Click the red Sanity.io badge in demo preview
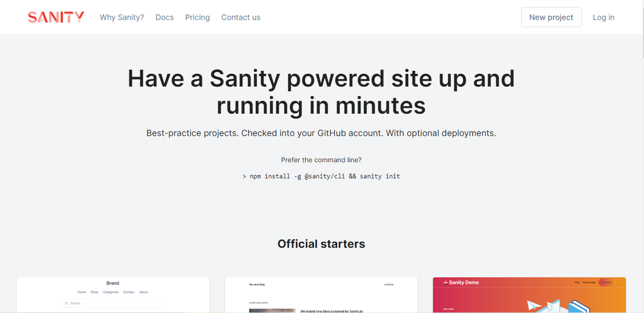This screenshot has height=313, width=644. click(608, 283)
